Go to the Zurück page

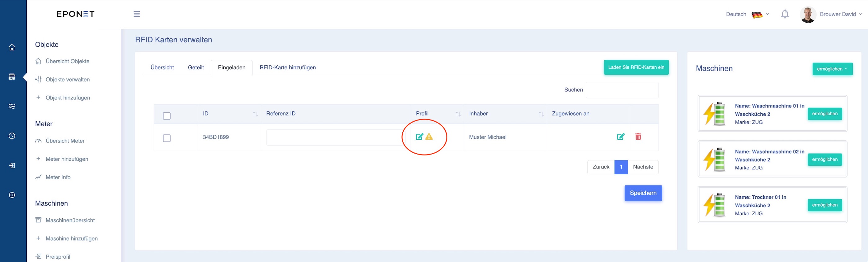601,167
